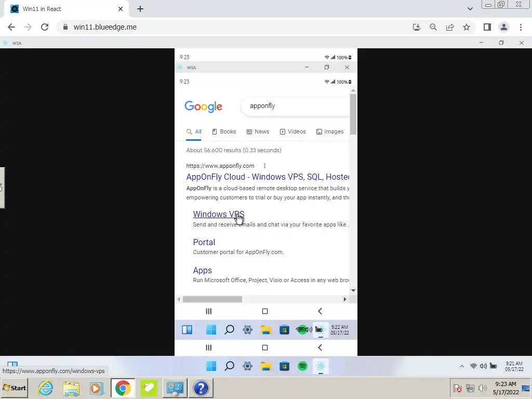Tap inner Android back arrow

point(320,311)
